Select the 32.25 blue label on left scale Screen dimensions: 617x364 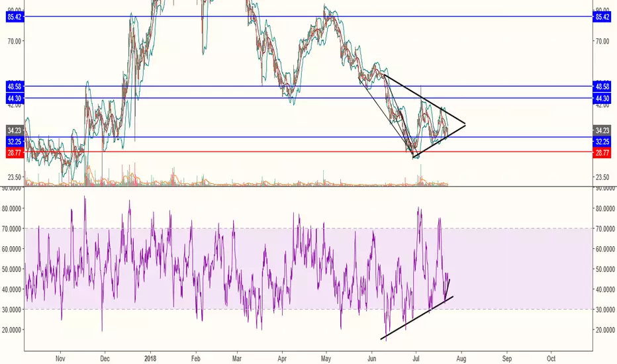coord(15,141)
